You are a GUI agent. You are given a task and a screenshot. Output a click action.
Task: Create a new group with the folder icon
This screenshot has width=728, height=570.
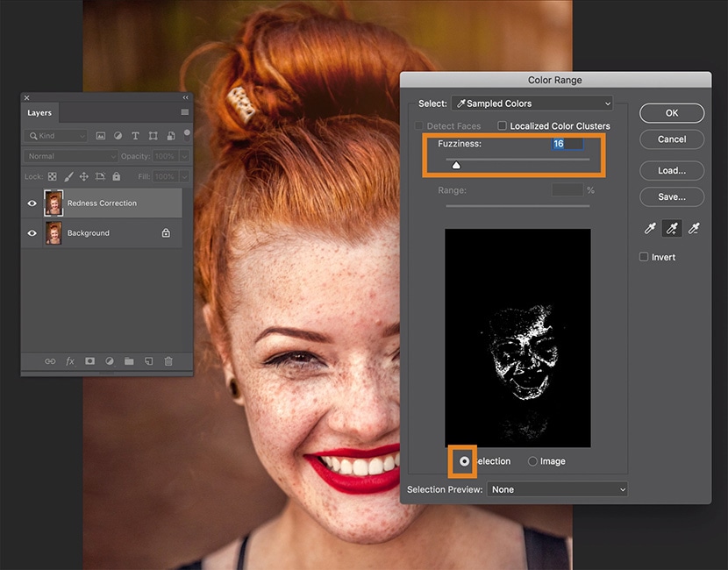[129, 361]
